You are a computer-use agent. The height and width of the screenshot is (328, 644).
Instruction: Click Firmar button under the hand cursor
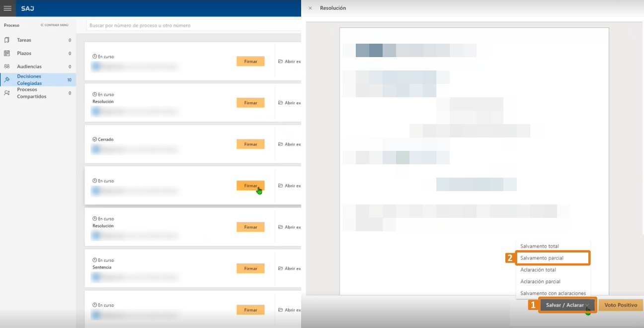[x=250, y=186]
